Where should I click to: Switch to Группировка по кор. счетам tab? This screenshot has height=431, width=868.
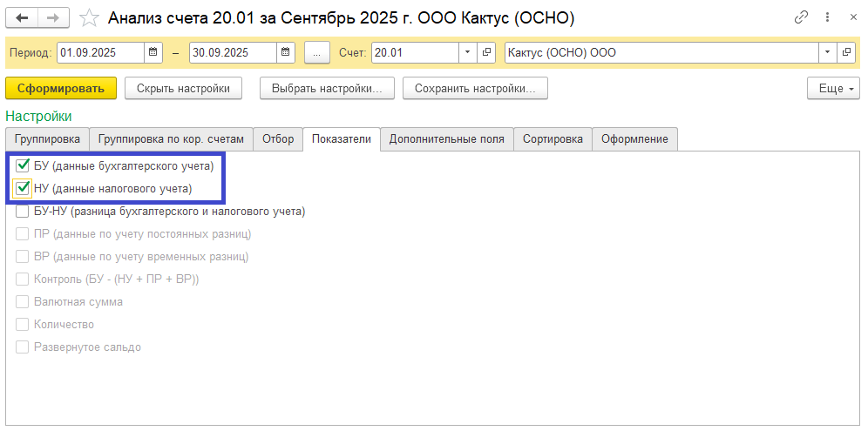point(171,138)
